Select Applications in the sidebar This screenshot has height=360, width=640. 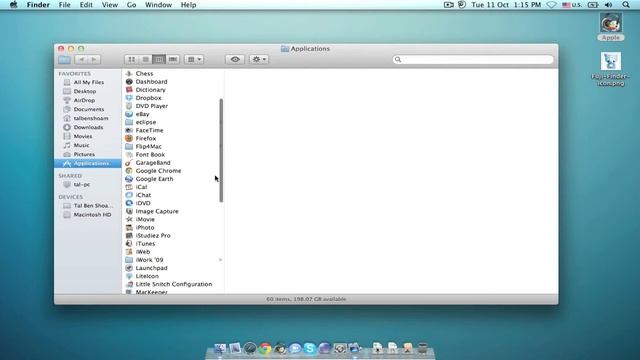point(88,163)
